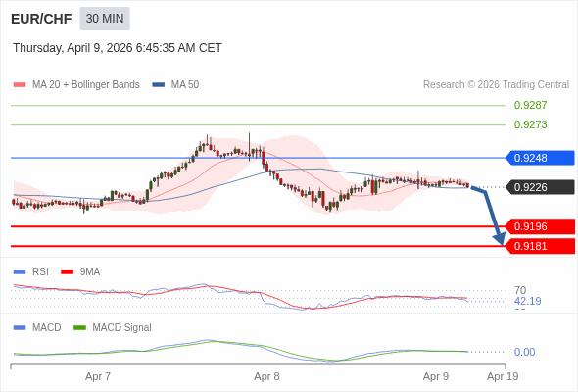Click the red 0.9196 support price tag
Image resolution: width=578 pixels, height=392 pixels.
540,226
